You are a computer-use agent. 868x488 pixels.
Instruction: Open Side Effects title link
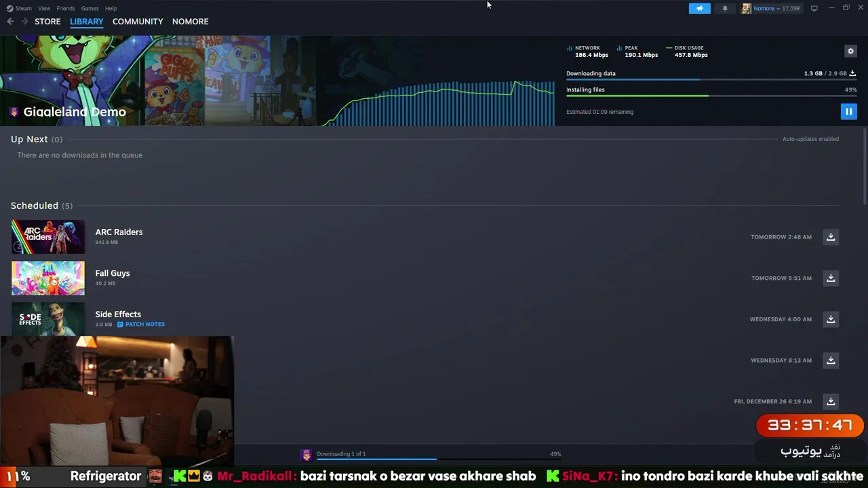[x=118, y=314]
